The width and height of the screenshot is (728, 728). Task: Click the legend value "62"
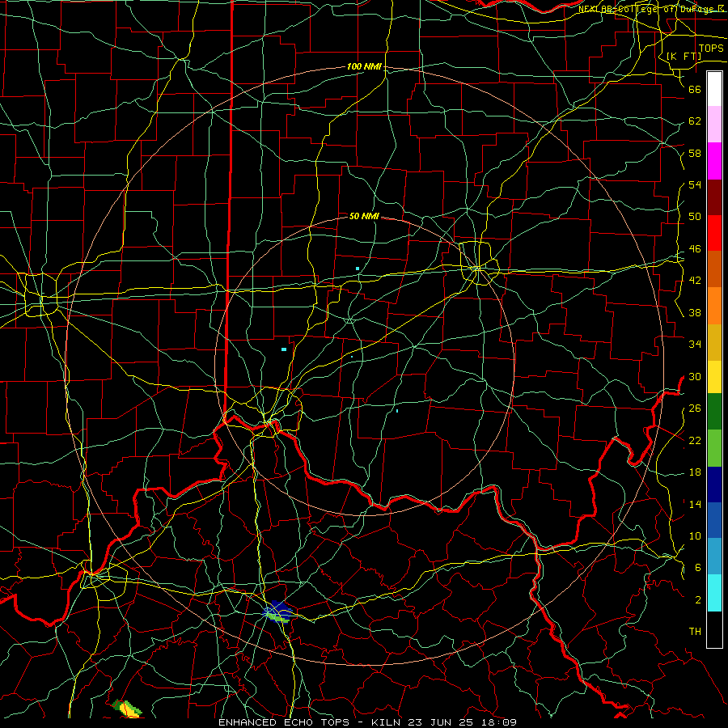pyautogui.click(x=695, y=121)
